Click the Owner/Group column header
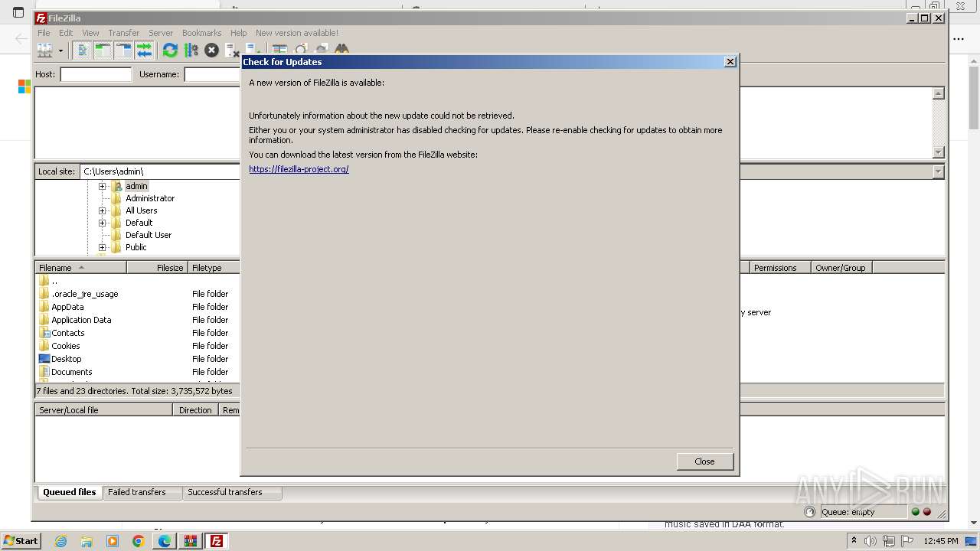 pos(841,268)
